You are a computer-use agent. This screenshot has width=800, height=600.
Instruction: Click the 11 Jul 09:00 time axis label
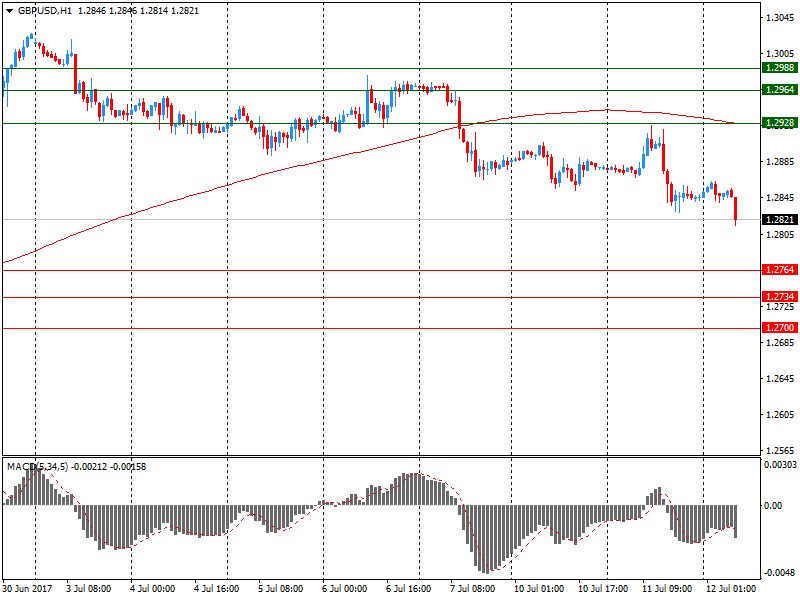(667, 589)
